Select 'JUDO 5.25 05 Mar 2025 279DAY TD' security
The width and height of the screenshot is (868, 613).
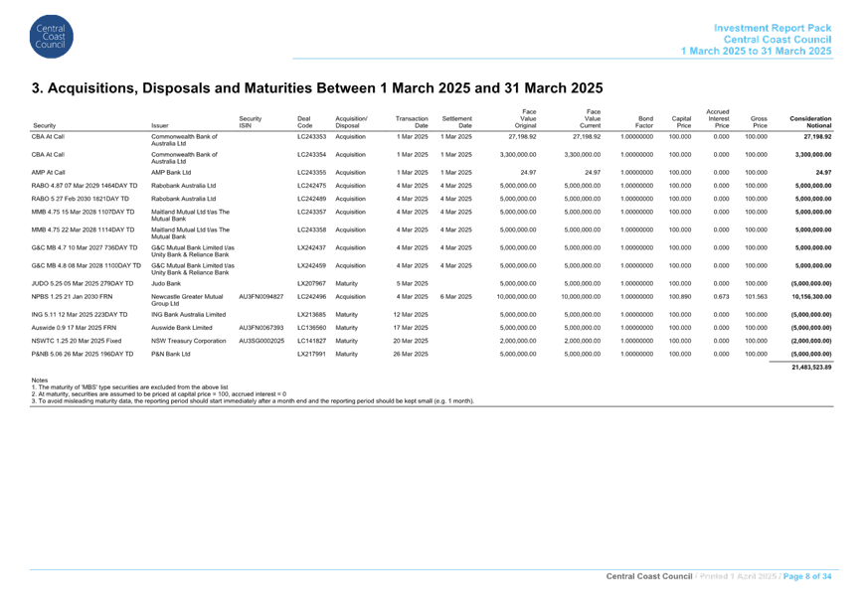(83, 284)
